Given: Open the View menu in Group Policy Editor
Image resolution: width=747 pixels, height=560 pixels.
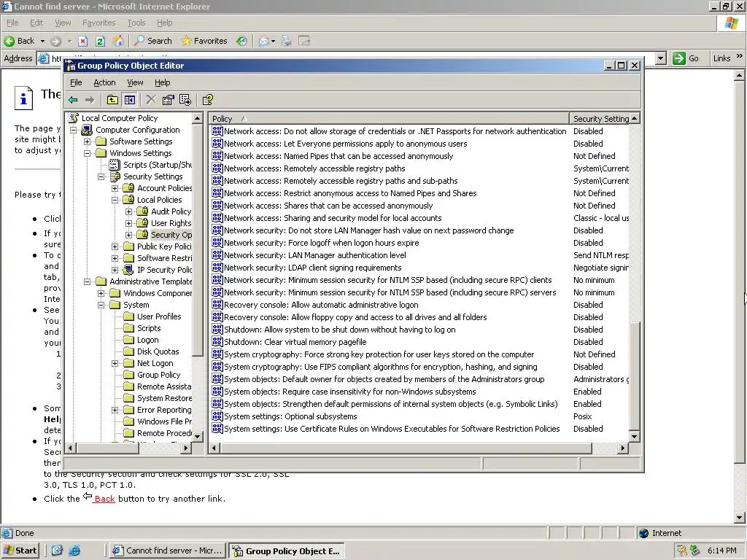Looking at the screenshot, I should (x=135, y=82).
